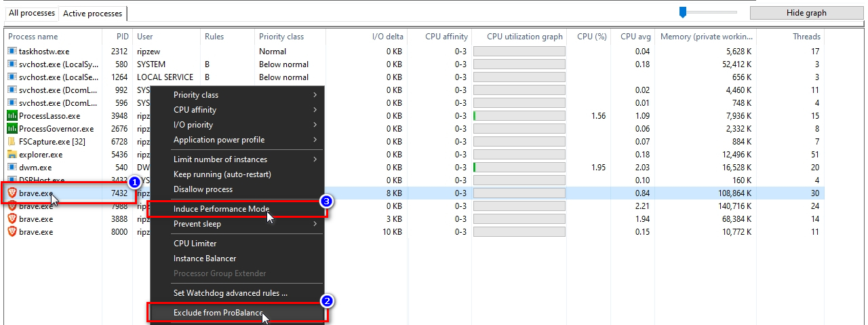
Task: Open the Priority class submenu
Action: pyautogui.click(x=236, y=95)
